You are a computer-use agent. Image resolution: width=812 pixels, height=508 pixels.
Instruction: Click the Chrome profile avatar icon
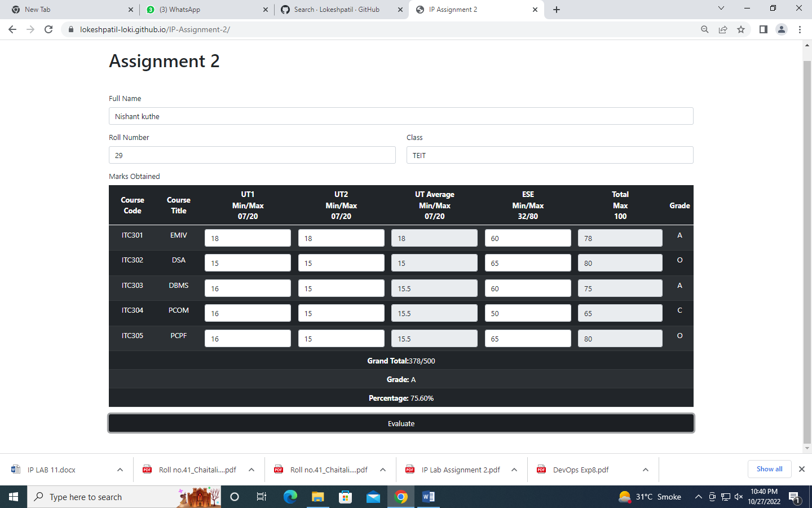(x=782, y=29)
